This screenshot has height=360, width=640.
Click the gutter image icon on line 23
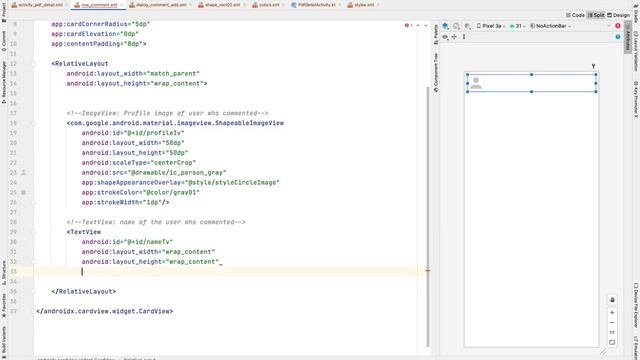click(24, 173)
